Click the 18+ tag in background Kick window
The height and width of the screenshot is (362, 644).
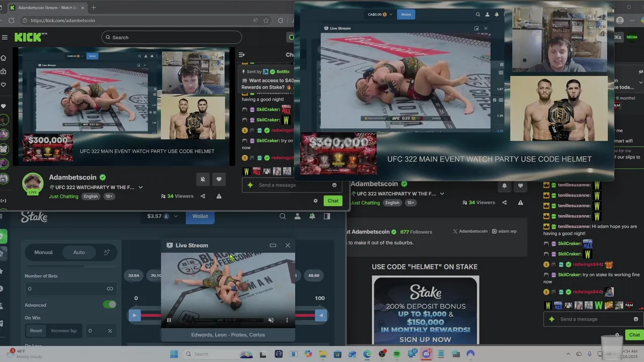tap(411, 203)
